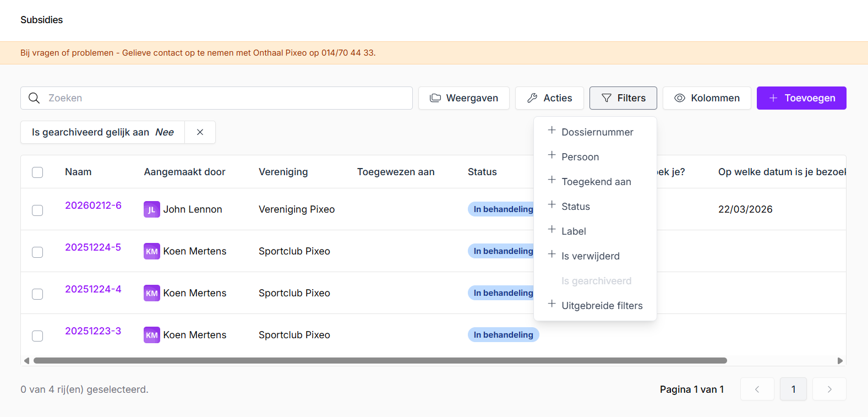Open the Acties menu
868x417 pixels.
tap(549, 98)
